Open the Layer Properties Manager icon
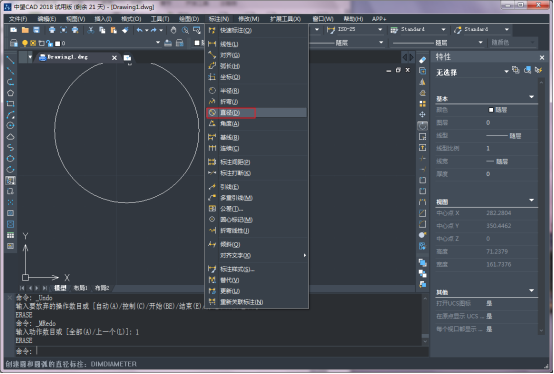This screenshot has width=554, height=374. click(13, 43)
